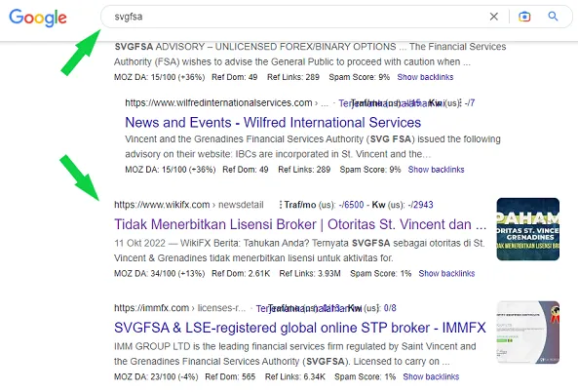The height and width of the screenshot is (392, 578).
Task: Click -/6500 traffic value on WikiFX result
Action: click(x=351, y=205)
